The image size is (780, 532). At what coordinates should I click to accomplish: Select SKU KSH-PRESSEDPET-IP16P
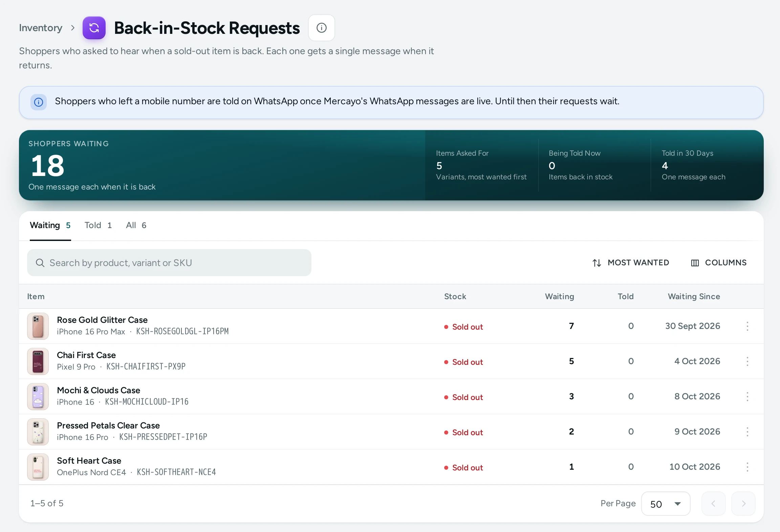(163, 437)
